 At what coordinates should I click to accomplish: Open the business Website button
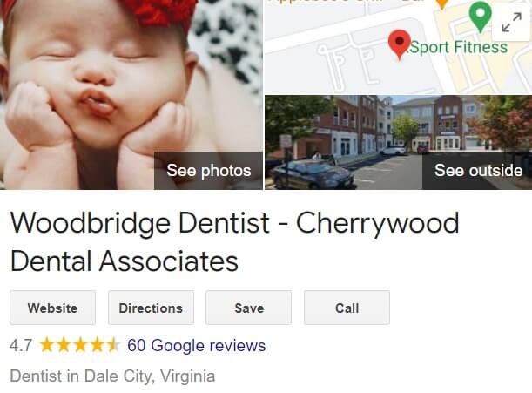pos(52,308)
